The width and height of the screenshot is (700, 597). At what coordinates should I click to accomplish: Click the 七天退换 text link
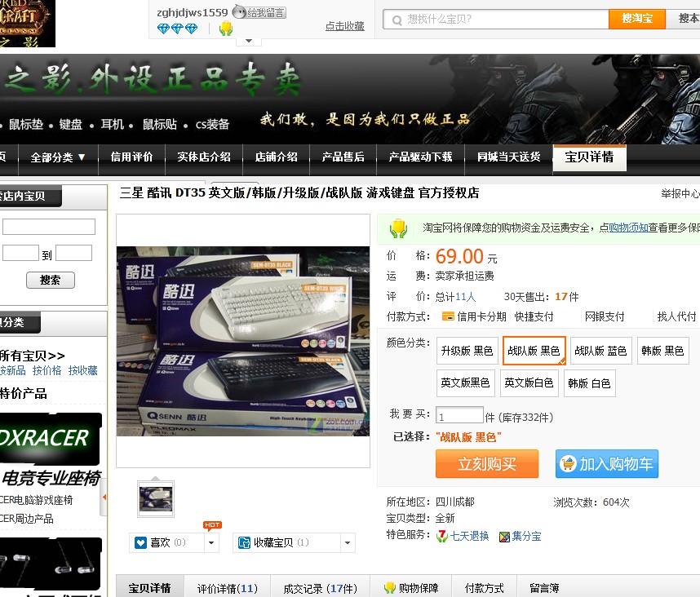[470, 536]
